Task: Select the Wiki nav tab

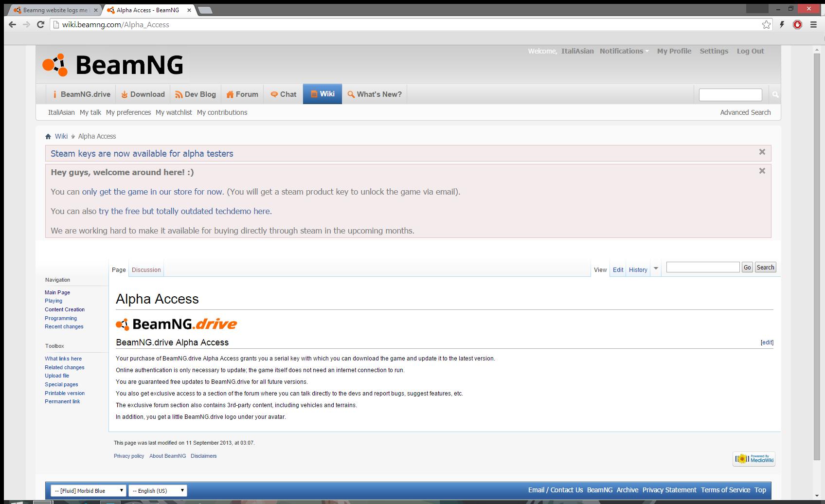Action: pos(323,94)
